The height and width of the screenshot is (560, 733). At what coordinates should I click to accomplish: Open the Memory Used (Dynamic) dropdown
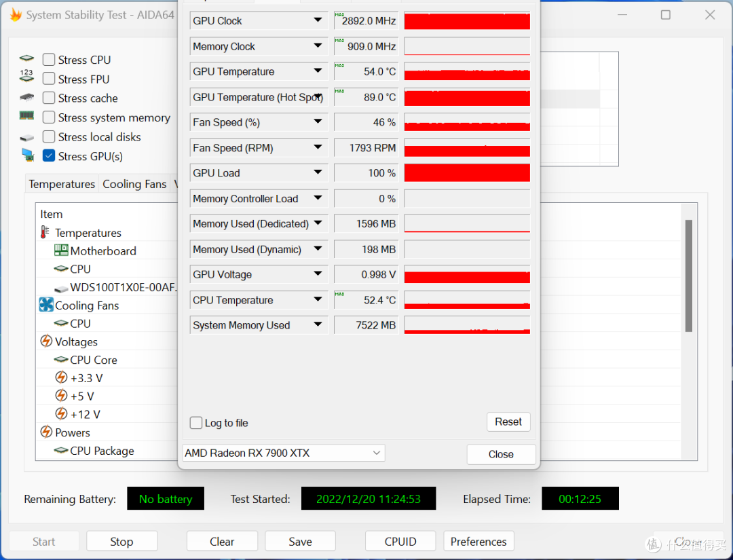(259, 249)
